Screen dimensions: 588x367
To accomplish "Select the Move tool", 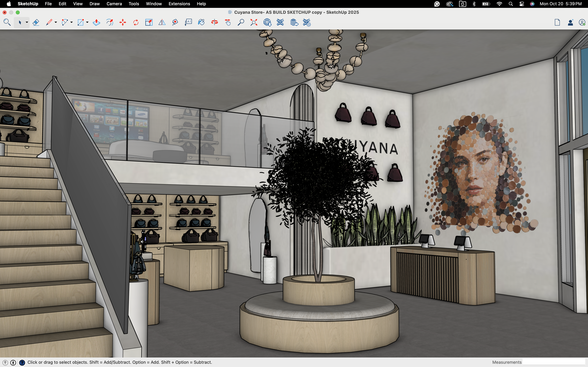I will click(x=123, y=23).
